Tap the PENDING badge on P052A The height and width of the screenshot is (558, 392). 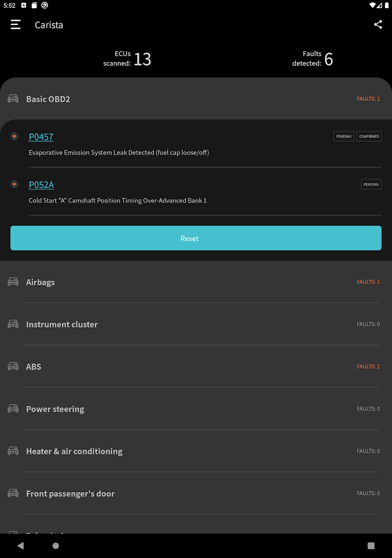pyautogui.click(x=371, y=184)
